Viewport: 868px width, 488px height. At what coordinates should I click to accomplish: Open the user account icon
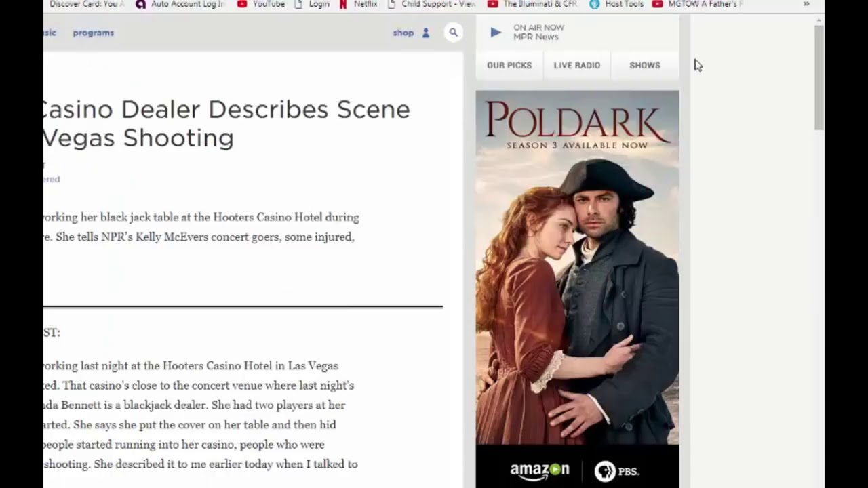[x=426, y=33]
